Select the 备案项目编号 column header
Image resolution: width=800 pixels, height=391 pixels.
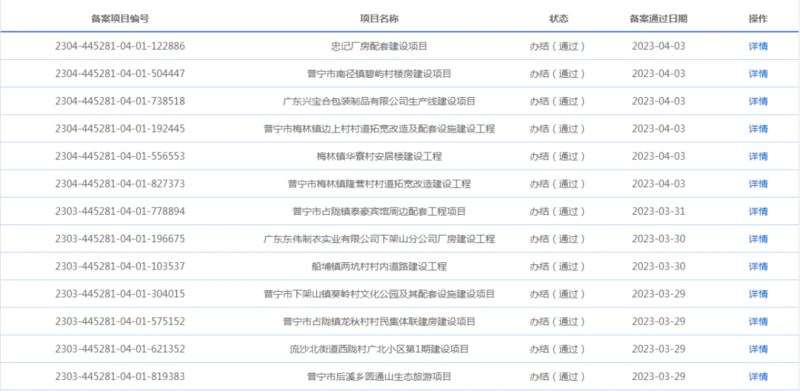coord(120,19)
